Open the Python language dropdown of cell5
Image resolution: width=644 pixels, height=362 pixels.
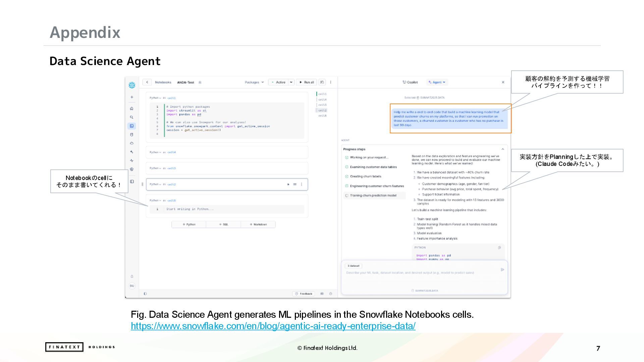155,168
